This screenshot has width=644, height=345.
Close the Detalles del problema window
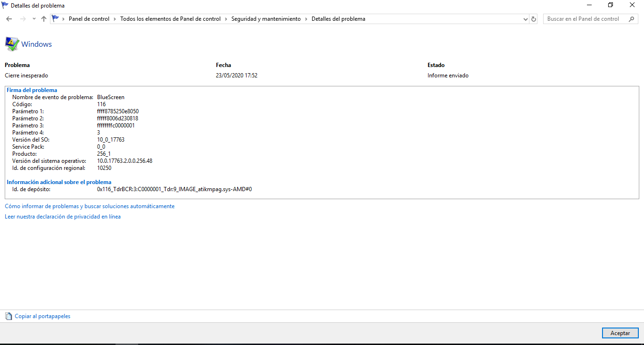(x=632, y=5)
